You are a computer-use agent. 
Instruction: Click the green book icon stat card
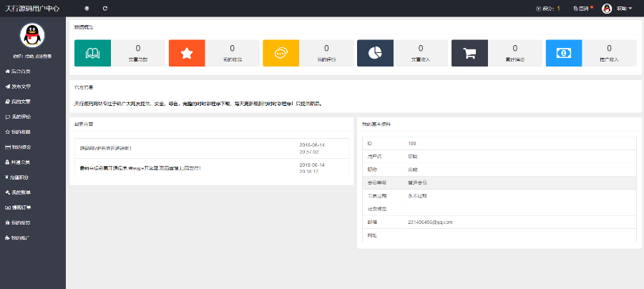coord(93,53)
